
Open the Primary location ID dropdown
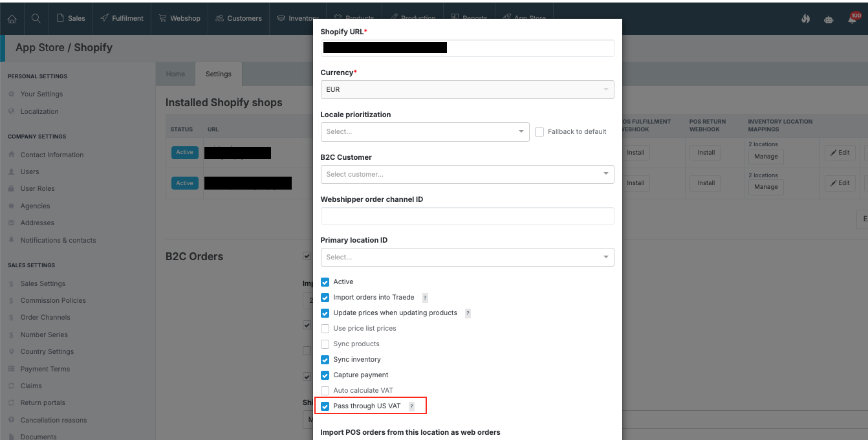[x=466, y=257]
